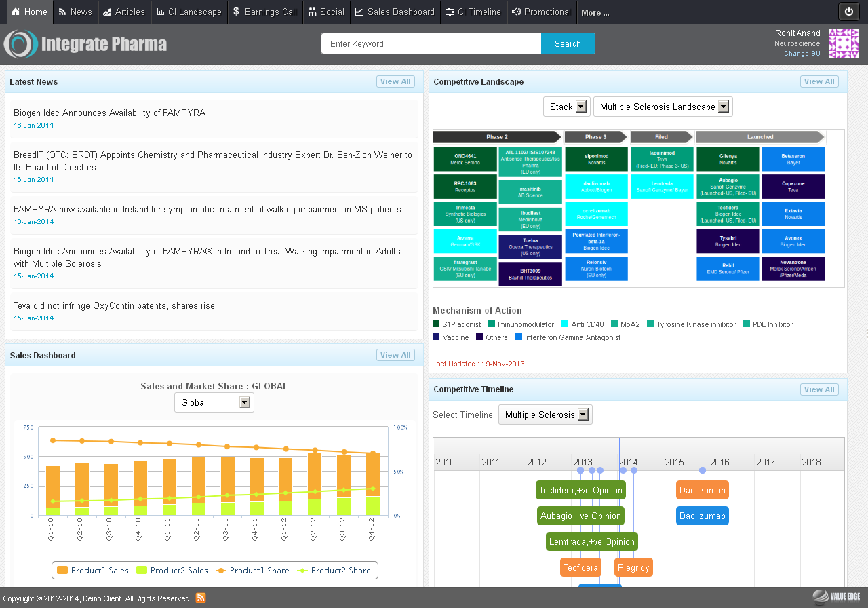Click the RSS feed icon in footer
This screenshot has width=868, height=608.
coord(201,598)
